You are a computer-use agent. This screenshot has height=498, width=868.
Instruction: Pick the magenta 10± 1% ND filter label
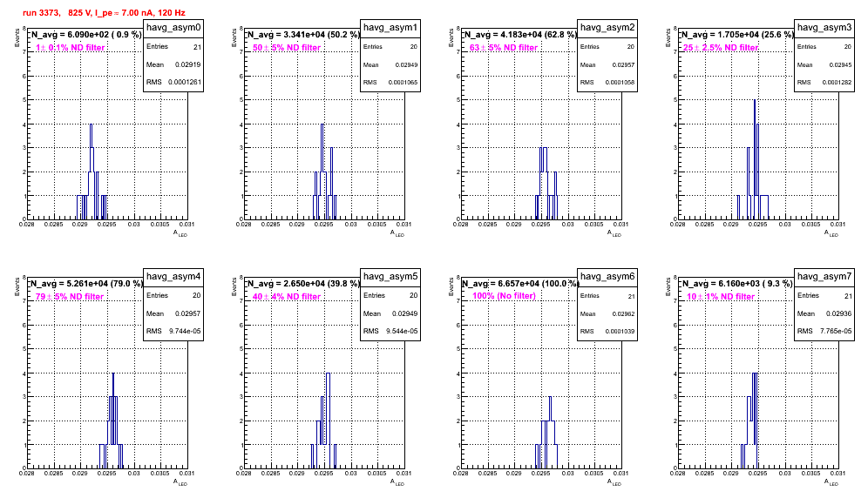click(x=721, y=297)
